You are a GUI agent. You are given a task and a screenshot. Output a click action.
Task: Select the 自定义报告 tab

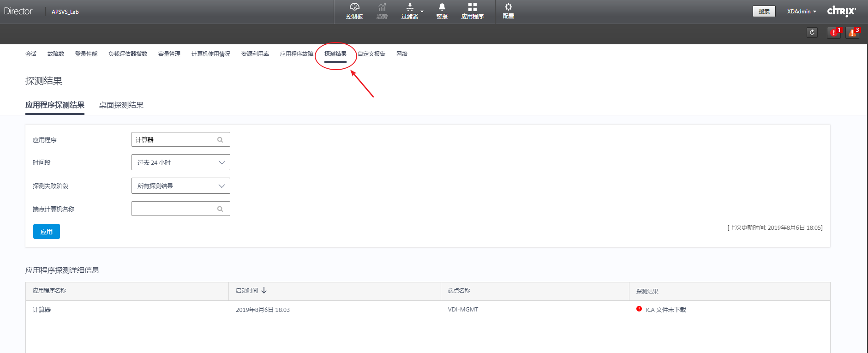[x=371, y=54]
